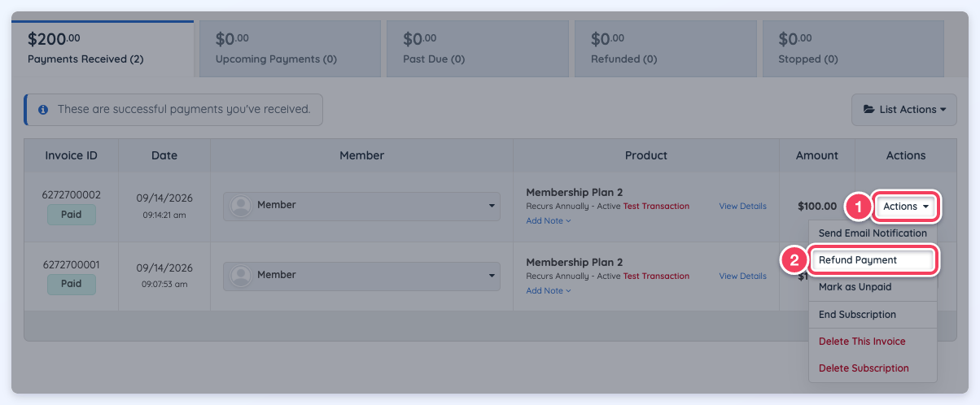Open the List Actions dropdown
980x405 pixels.
(x=903, y=110)
